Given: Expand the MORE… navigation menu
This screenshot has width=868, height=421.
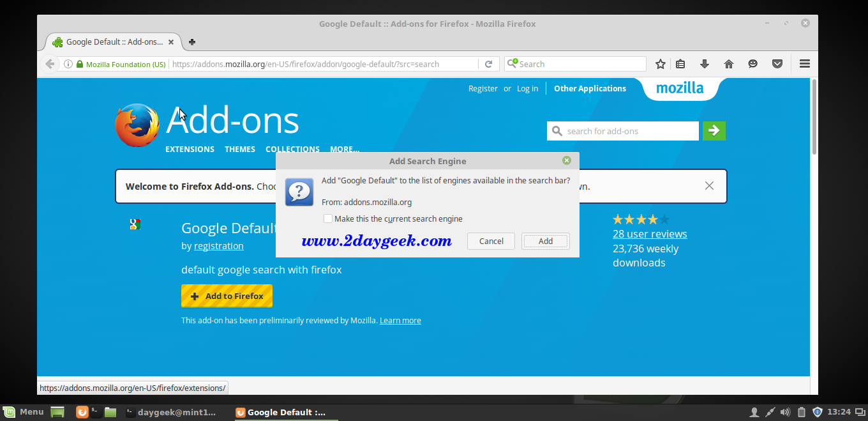Looking at the screenshot, I should (x=345, y=149).
